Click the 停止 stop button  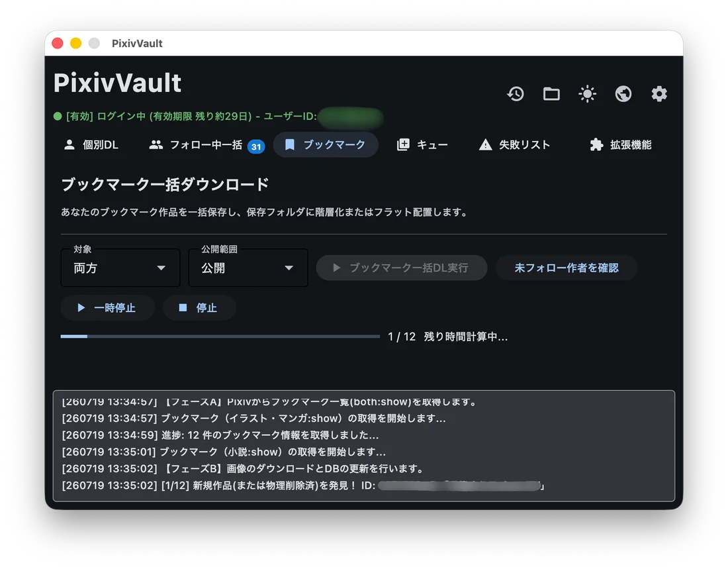[x=199, y=308]
